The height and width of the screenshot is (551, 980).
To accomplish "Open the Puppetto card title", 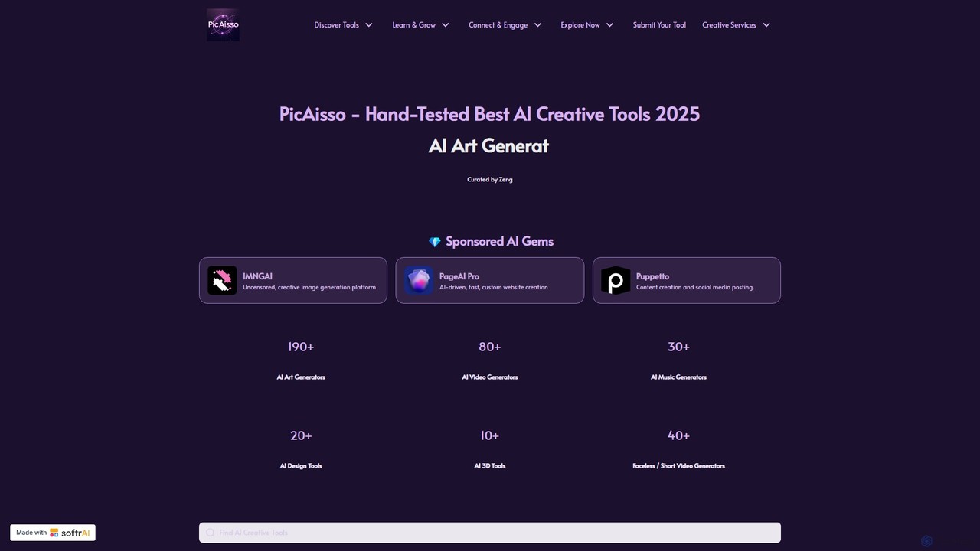I will point(652,276).
